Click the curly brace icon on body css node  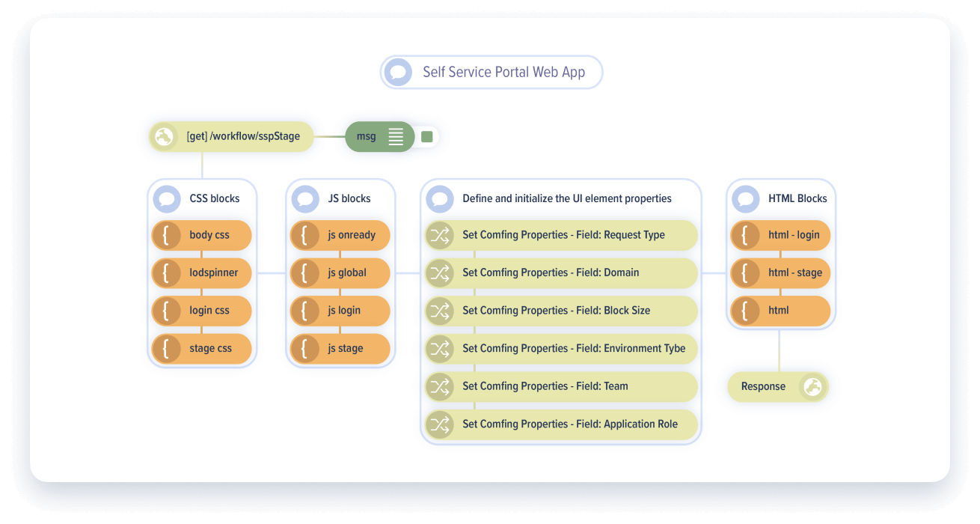click(x=165, y=235)
